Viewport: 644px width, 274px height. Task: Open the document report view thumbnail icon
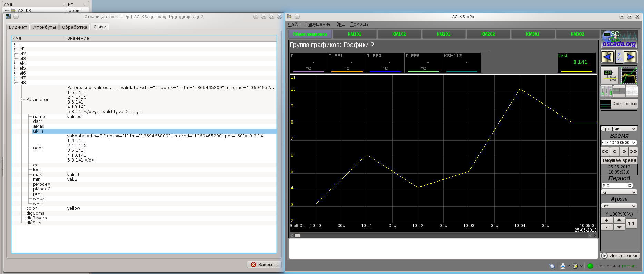pos(632,91)
